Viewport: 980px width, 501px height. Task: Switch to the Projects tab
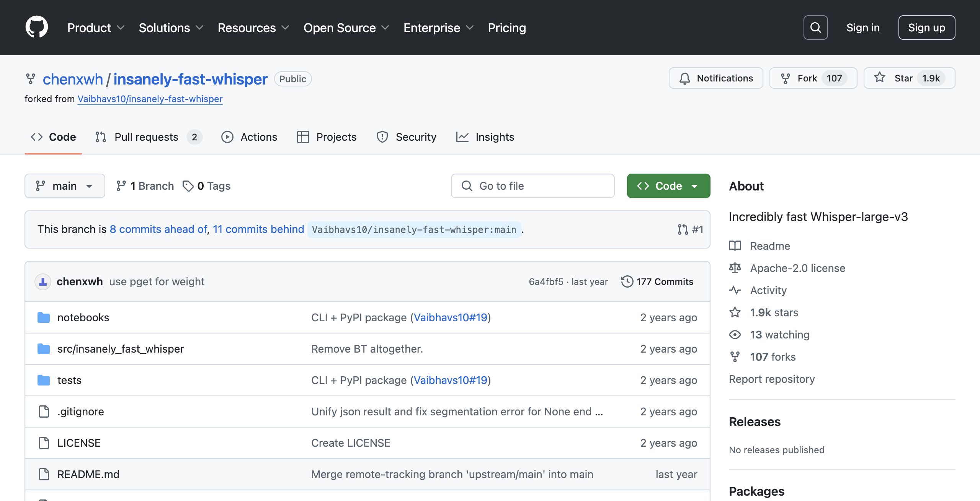coord(327,137)
